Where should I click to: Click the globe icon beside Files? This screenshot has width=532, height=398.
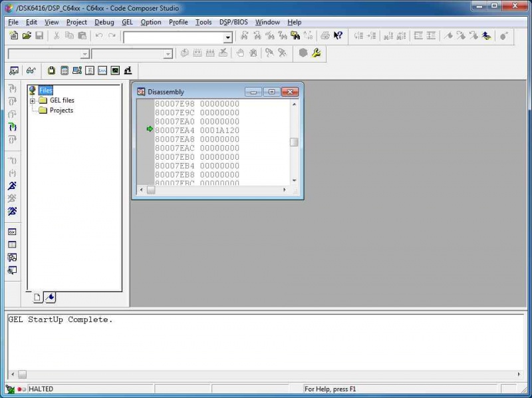tap(33, 90)
